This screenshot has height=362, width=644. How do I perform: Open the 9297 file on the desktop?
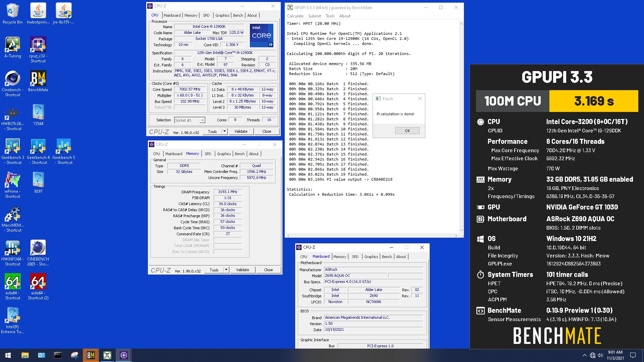(38, 183)
